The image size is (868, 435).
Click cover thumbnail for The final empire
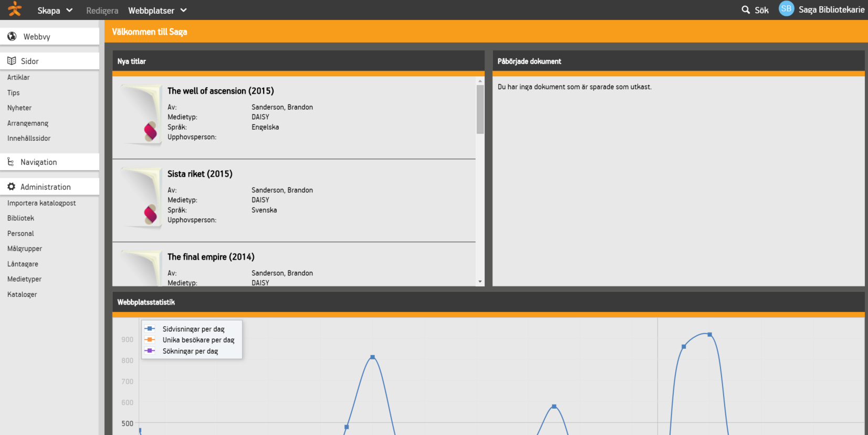click(x=141, y=268)
